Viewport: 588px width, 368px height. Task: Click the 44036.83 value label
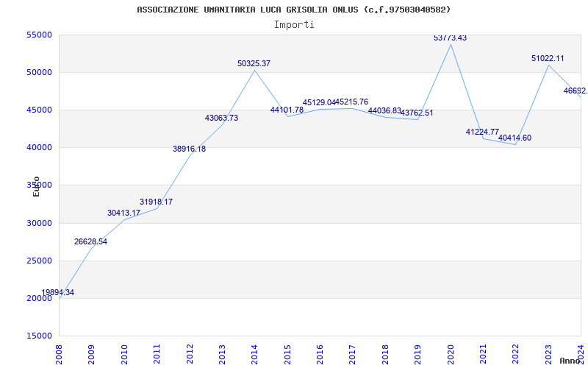coord(384,111)
